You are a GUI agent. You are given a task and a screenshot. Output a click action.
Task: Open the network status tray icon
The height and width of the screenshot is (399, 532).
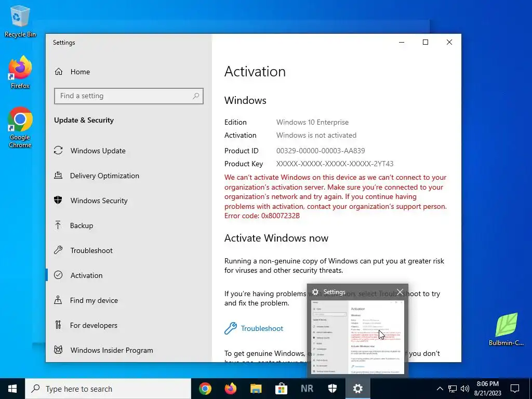453,389
